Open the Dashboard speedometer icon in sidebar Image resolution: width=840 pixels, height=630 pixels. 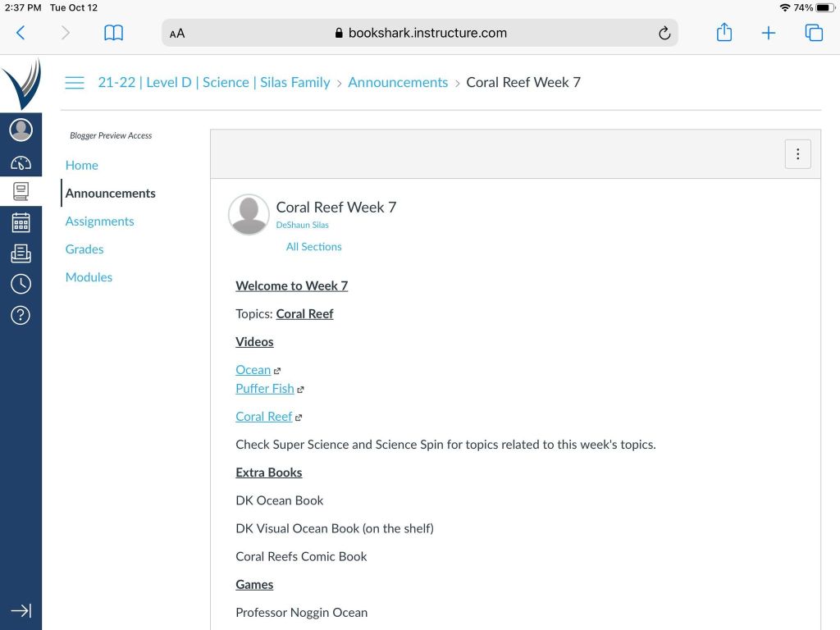point(21,162)
